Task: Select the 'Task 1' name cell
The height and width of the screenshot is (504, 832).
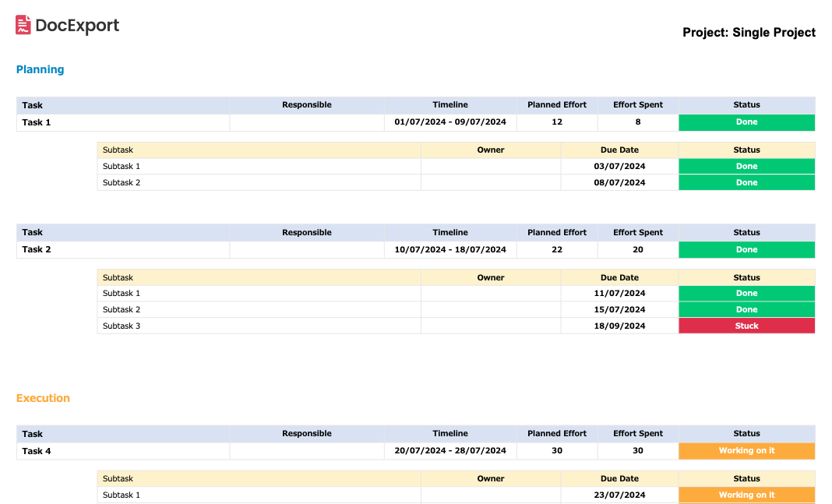Action: click(123, 122)
